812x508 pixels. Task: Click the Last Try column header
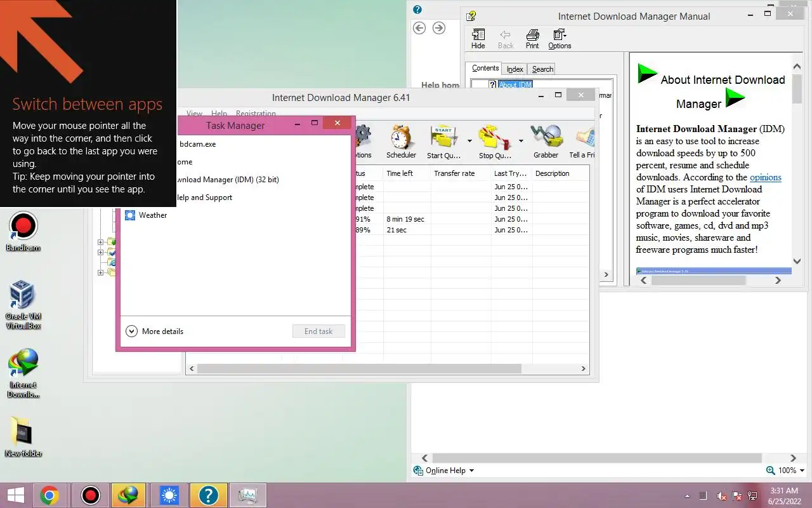pyautogui.click(x=511, y=173)
